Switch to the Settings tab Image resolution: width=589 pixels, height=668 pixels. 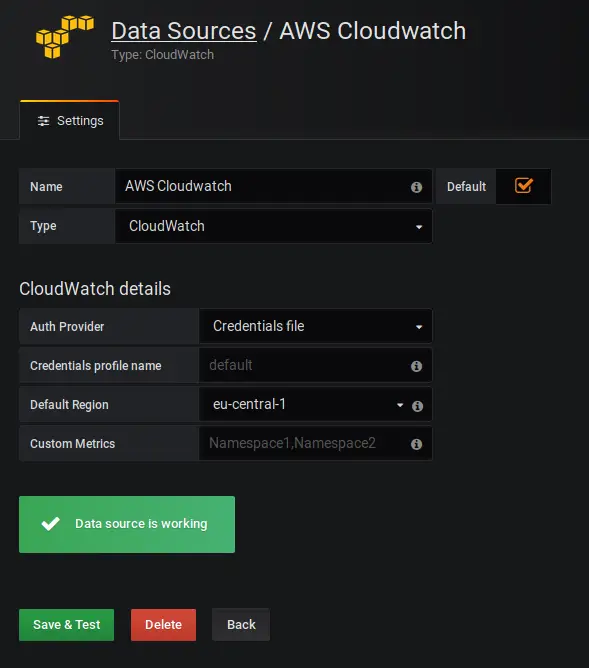pos(69,121)
